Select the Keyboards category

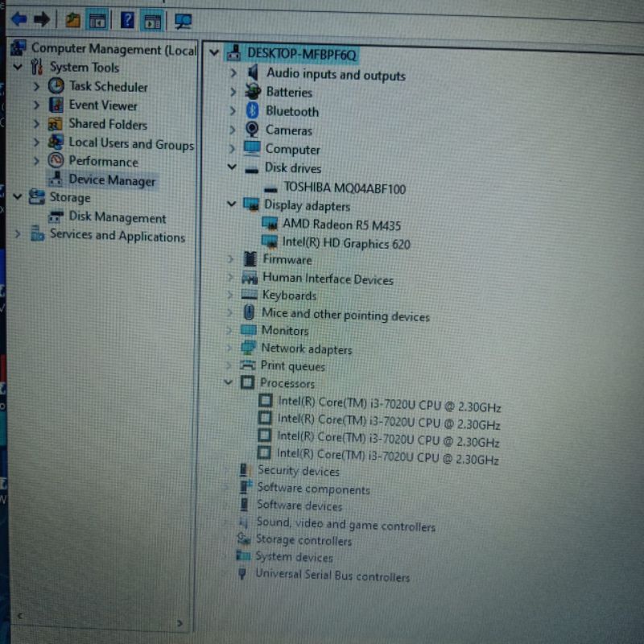tap(289, 295)
